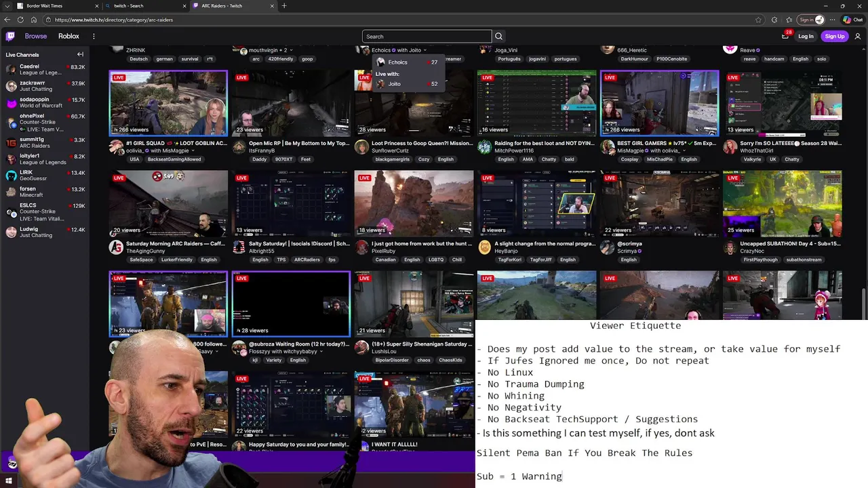Expand 'oolivia_ with MisMagpie' co-stream dropdown

193,151
